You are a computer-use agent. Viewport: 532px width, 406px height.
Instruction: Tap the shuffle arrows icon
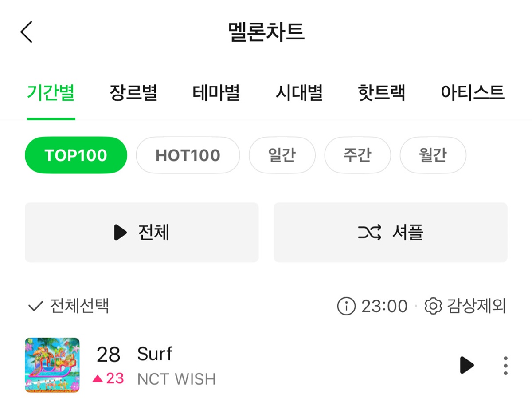coord(369,232)
